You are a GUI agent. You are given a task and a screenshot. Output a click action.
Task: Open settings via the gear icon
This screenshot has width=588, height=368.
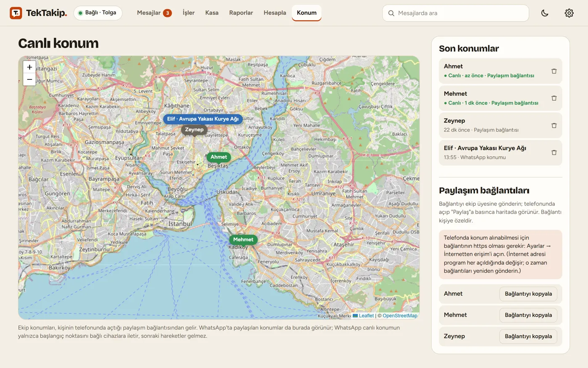(569, 13)
